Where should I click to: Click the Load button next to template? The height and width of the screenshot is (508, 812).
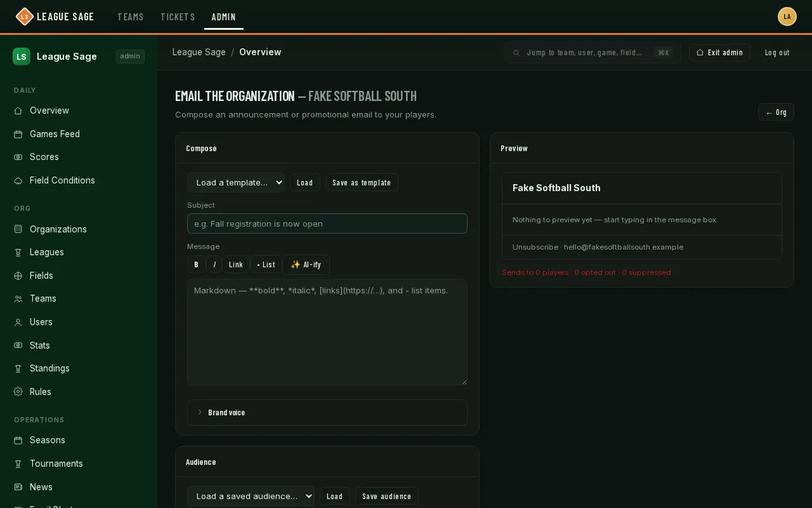coord(305,182)
